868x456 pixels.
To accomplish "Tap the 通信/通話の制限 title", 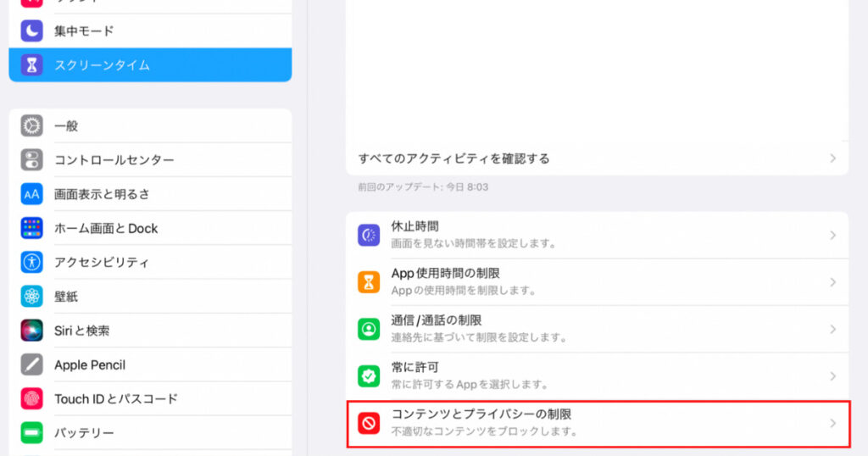I will 437,320.
